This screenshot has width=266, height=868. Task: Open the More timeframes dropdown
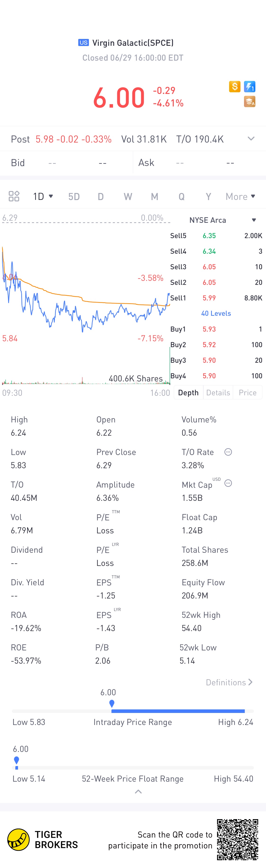[x=240, y=196]
